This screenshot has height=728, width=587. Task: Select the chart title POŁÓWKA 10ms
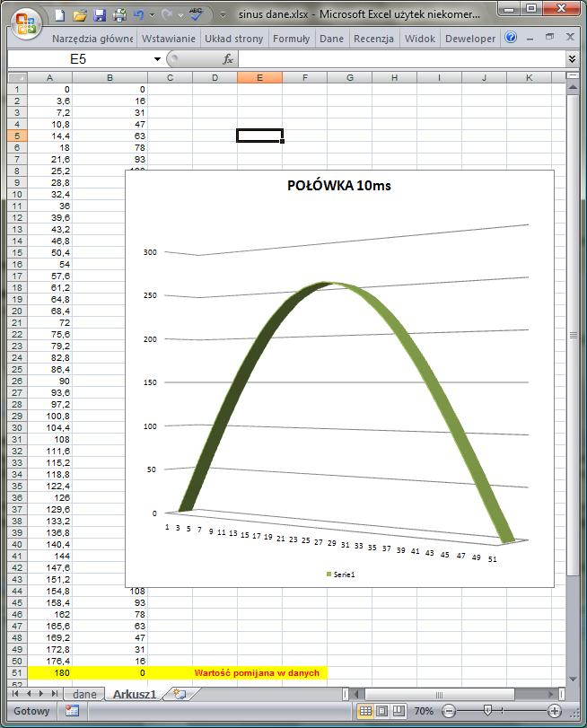coord(339,185)
